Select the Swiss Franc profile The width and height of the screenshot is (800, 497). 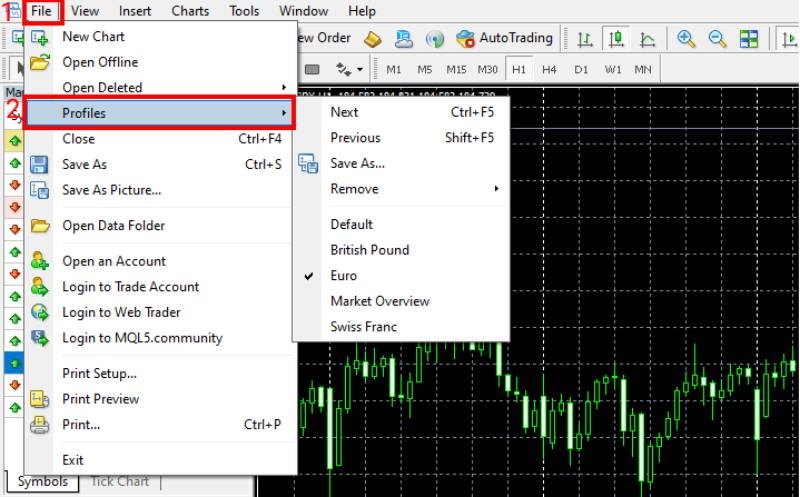(401, 327)
